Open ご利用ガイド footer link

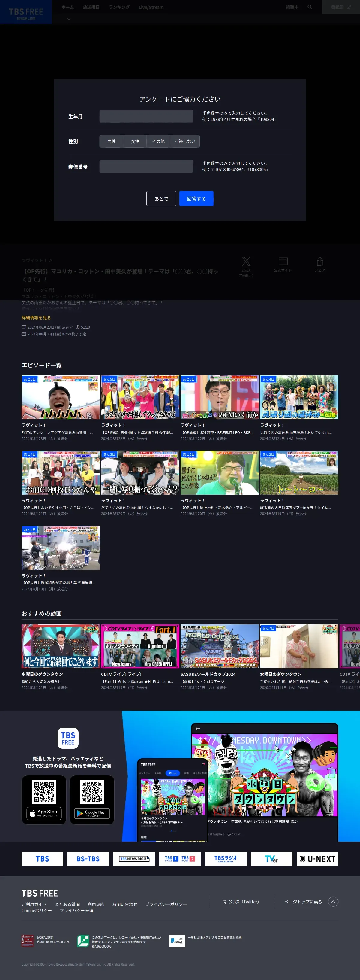pyautogui.click(x=34, y=904)
